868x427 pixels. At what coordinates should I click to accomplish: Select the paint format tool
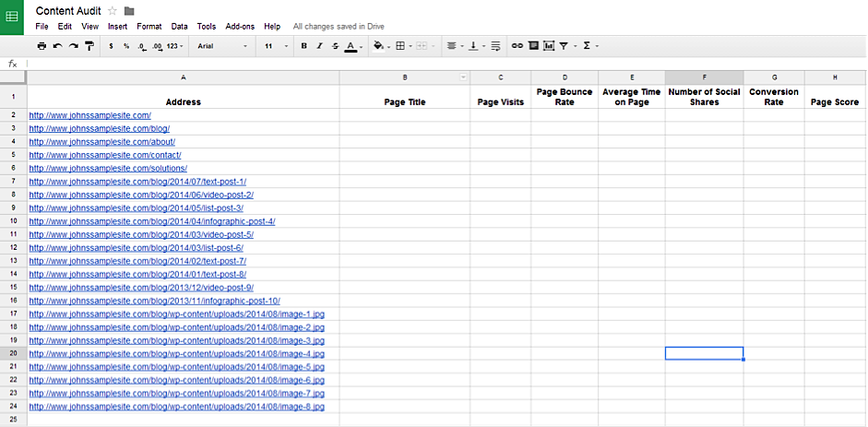[x=89, y=45]
